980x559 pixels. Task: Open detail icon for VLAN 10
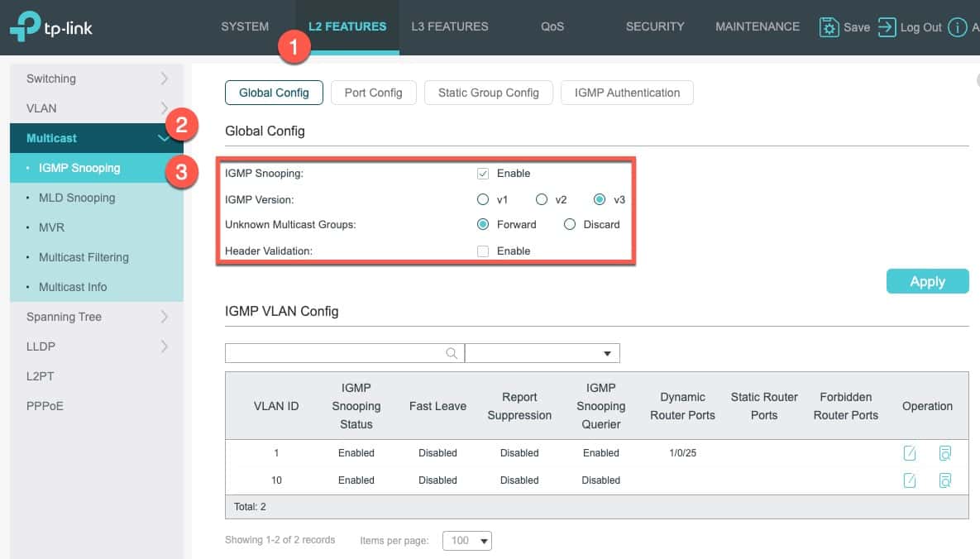(945, 480)
